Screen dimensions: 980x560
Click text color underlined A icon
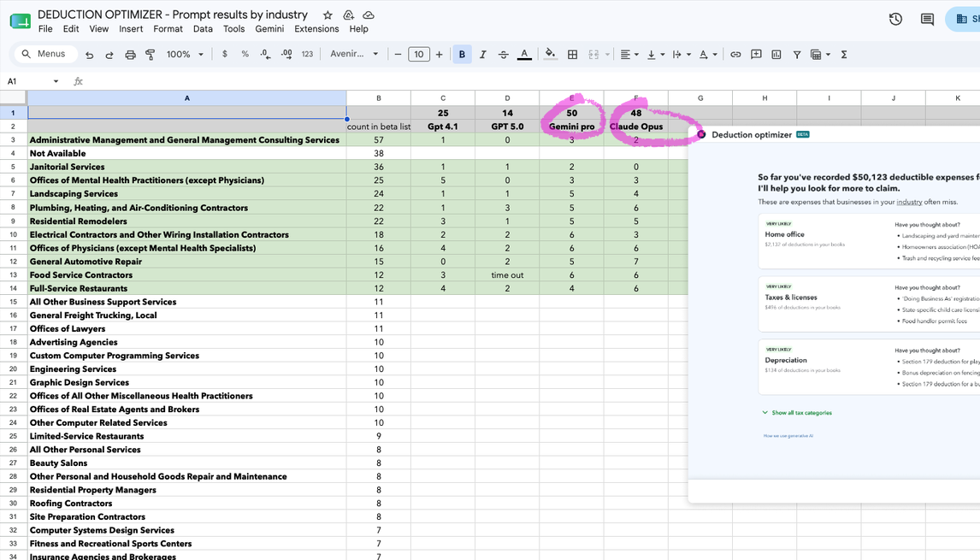524,55
